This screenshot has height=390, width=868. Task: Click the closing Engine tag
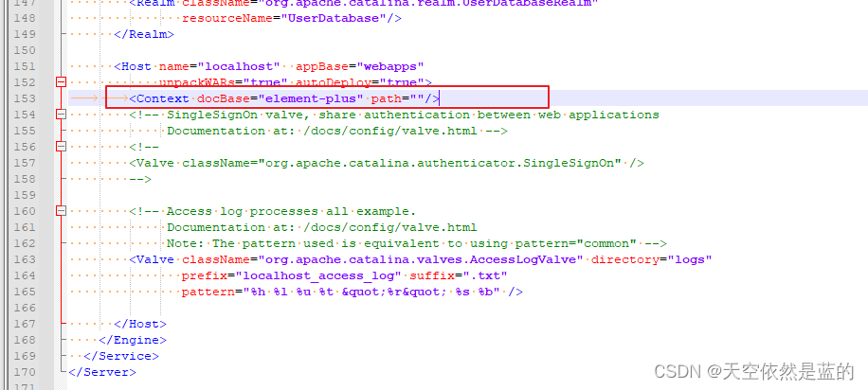point(133,340)
